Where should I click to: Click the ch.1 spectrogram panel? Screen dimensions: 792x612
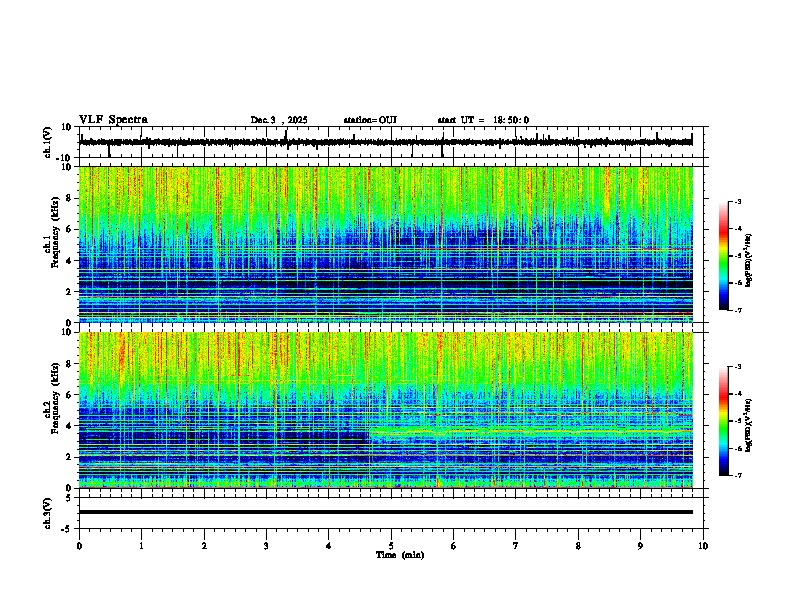point(386,244)
